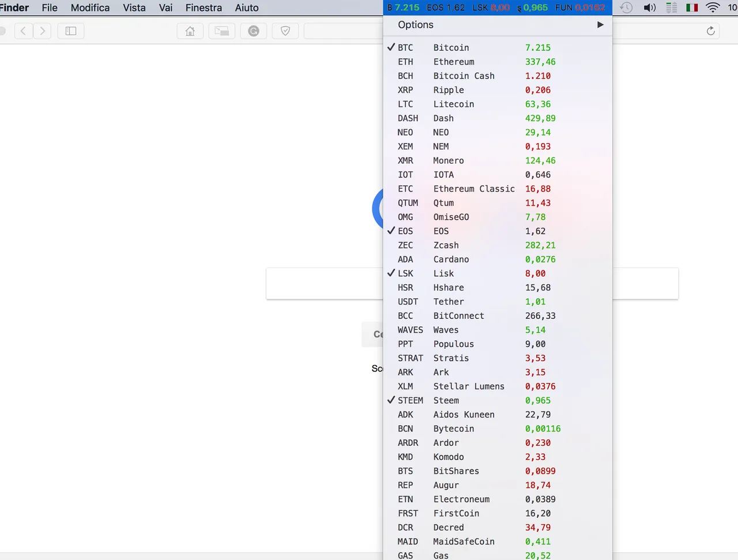Select the ADK Aidos Kuneen row
738x560 pixels.
coord(498,415)
